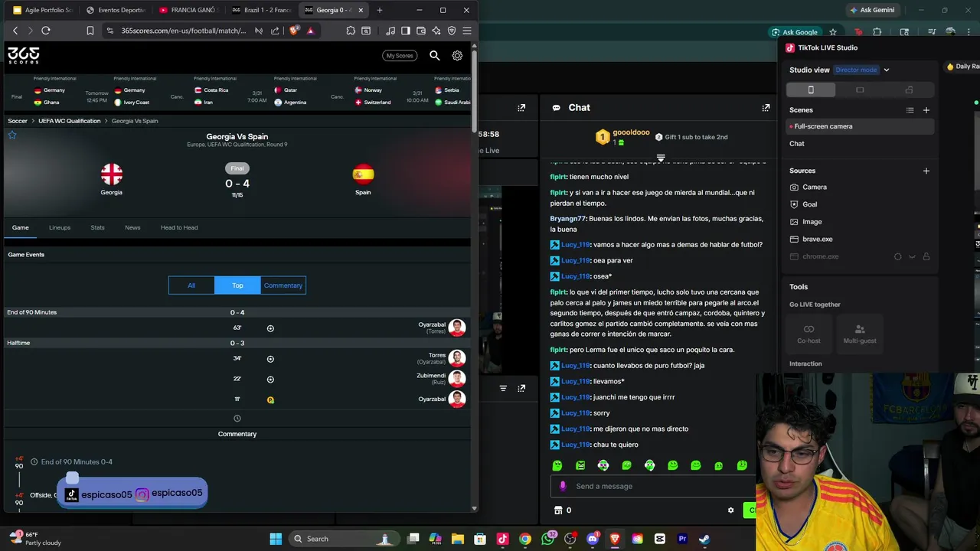Viewport: 980px width, 551px height.
Task: Click 365Scores page vertical scrollbar
Action: click(474, 92)
